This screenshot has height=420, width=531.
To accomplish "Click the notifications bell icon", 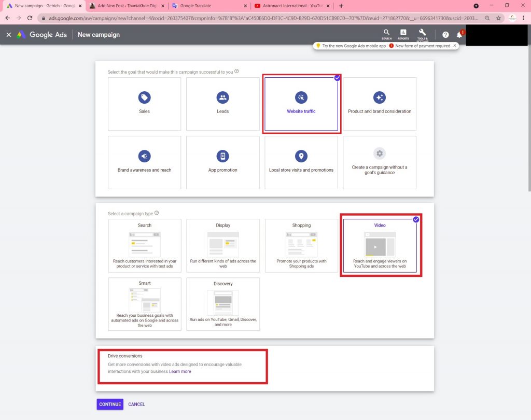I will [459, 35].
